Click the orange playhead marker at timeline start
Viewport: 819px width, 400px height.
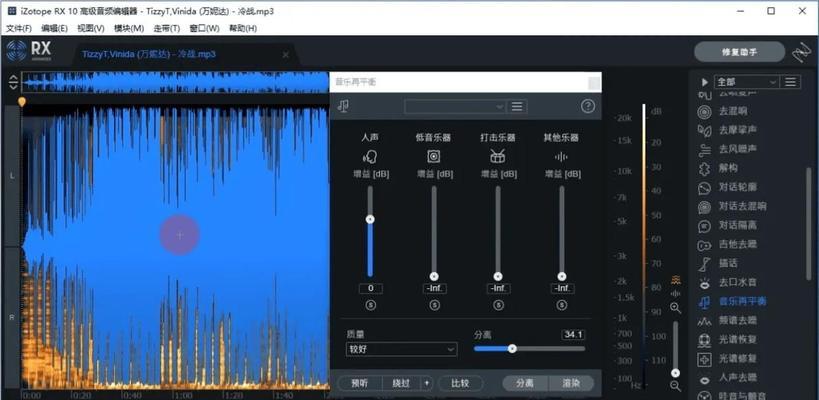point(22,101)
